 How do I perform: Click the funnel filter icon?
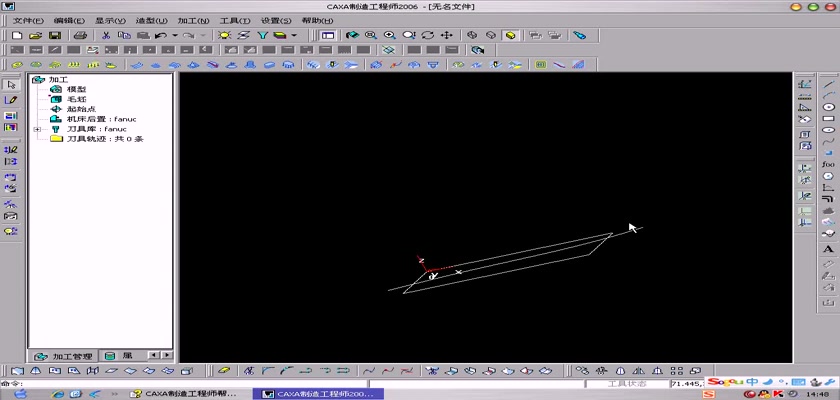[x=262, y=35]
